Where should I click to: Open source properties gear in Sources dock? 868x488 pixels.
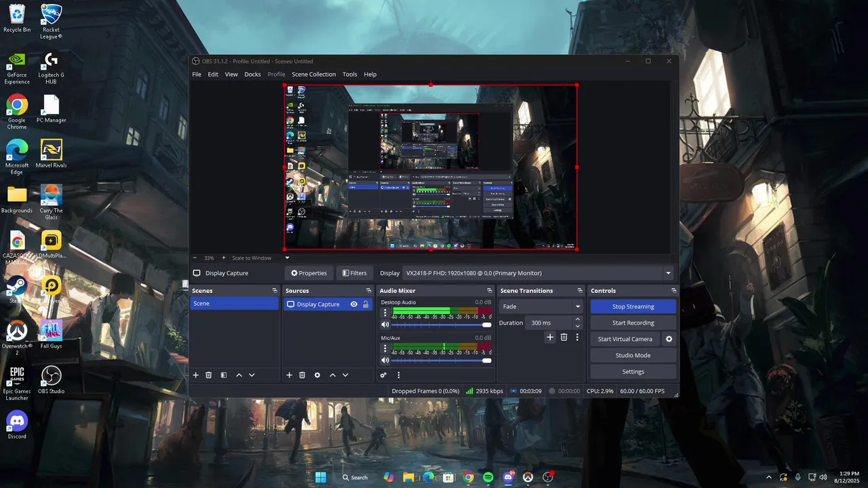tap(317, 375)
